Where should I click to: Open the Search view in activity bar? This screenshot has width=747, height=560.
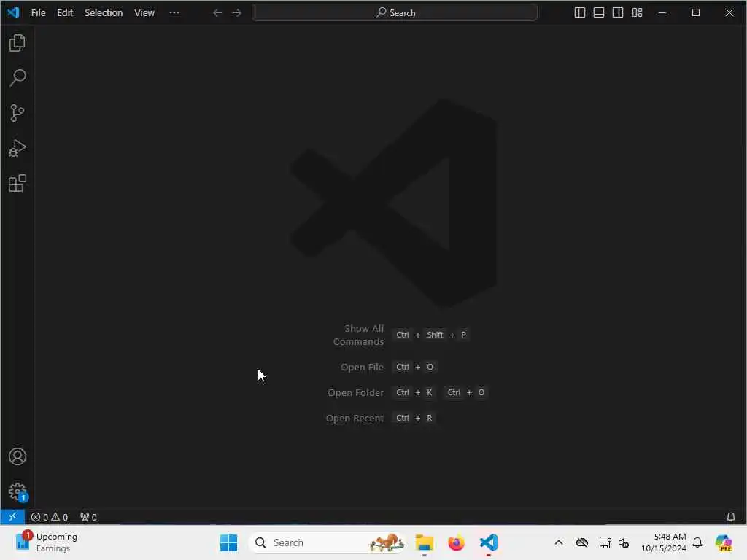(18, 77)
